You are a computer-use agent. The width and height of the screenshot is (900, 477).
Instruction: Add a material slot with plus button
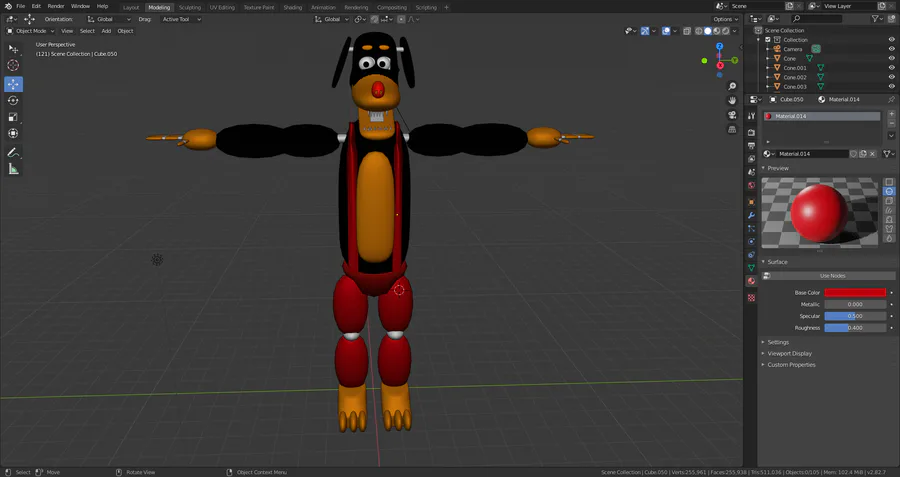point(891,114)
